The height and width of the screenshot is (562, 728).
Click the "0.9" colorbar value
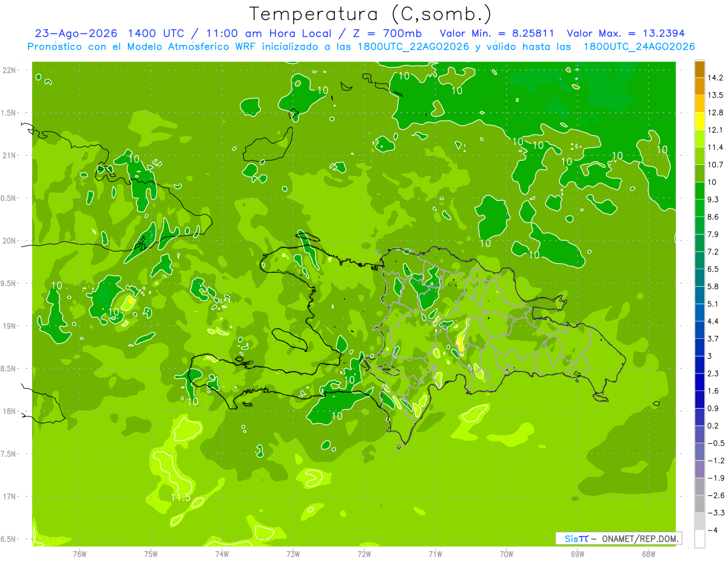click(714, 409)
